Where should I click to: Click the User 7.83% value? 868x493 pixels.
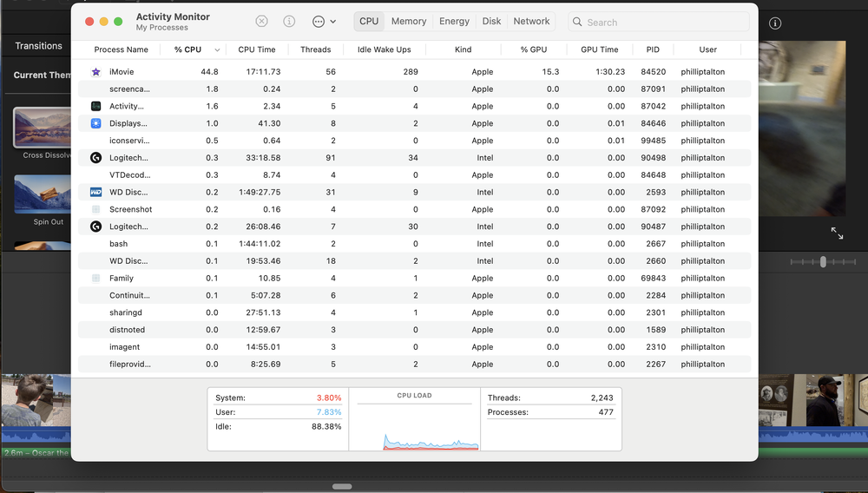click(x=329, y=412)
